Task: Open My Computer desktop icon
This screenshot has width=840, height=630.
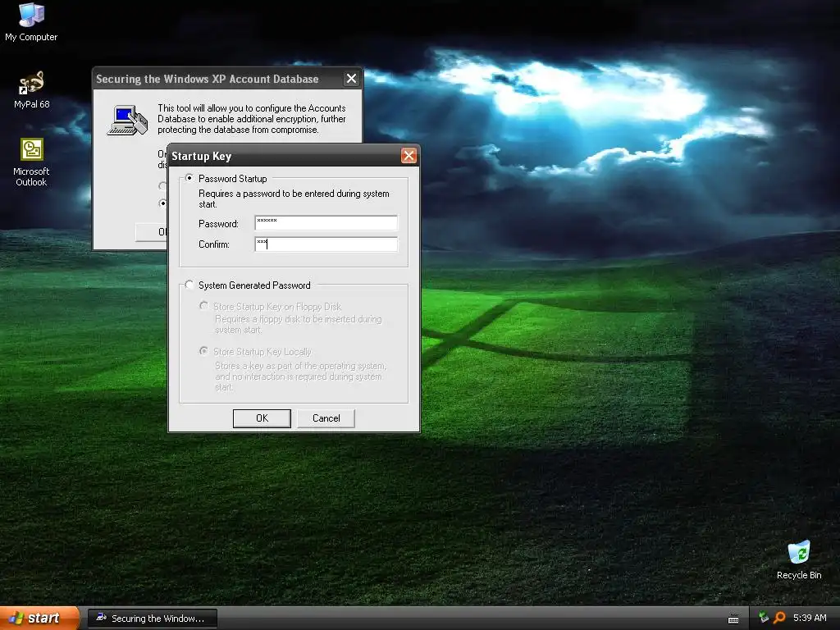Action: 31,21
